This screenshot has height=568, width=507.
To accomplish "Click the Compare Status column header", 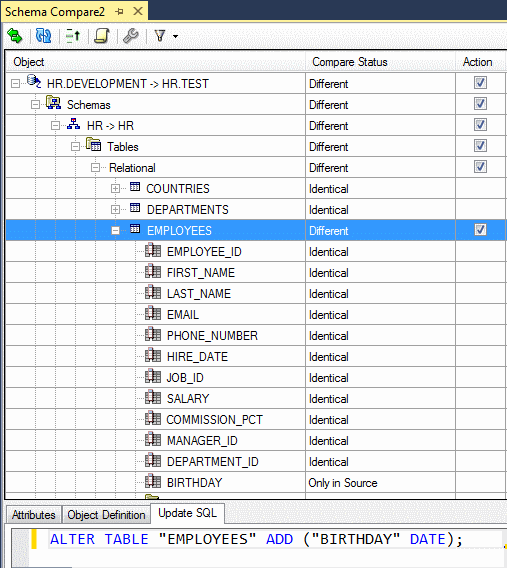I will coord(380,62).
